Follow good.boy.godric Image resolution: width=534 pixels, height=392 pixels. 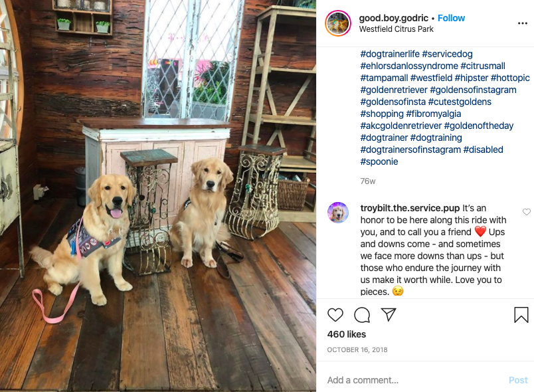coord(451,18)
